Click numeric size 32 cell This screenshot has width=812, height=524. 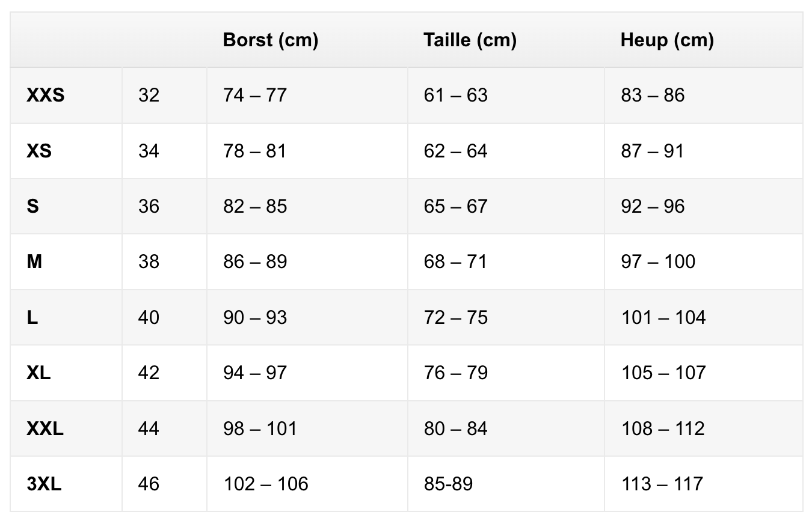tap(149, 95)
